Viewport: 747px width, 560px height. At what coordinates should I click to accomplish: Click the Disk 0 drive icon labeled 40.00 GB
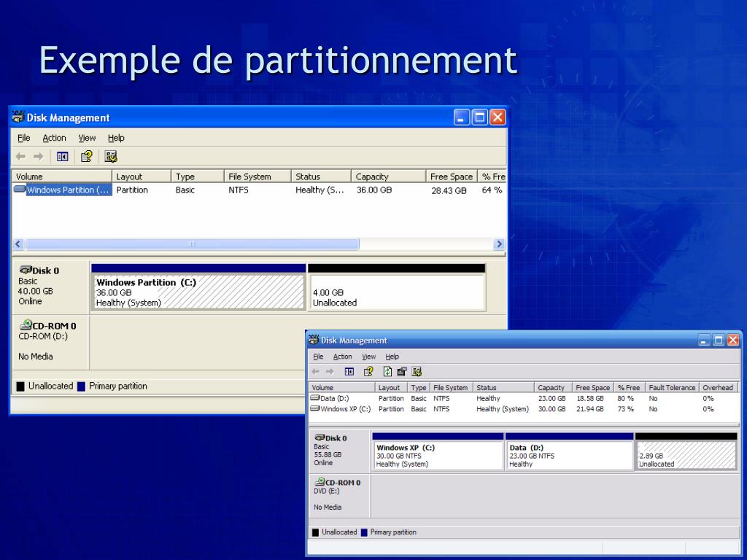tap(26, 270)
